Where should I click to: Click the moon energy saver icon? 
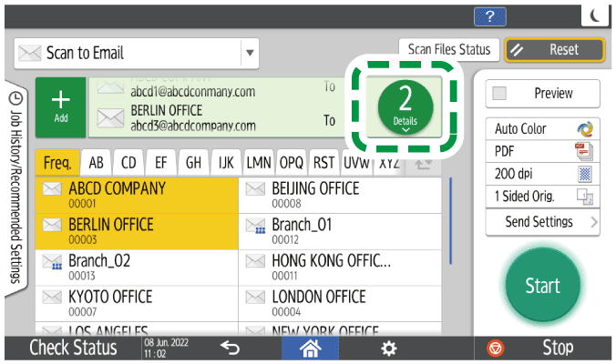point(593,15)
